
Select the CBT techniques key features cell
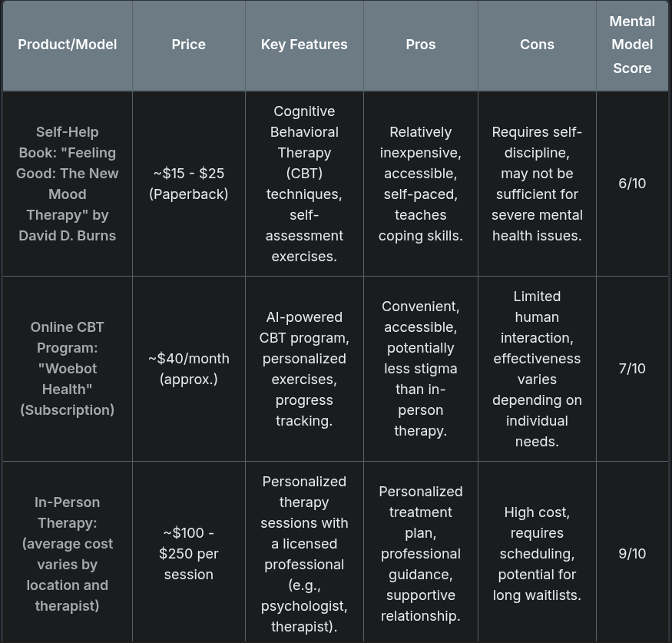point(304,184)
